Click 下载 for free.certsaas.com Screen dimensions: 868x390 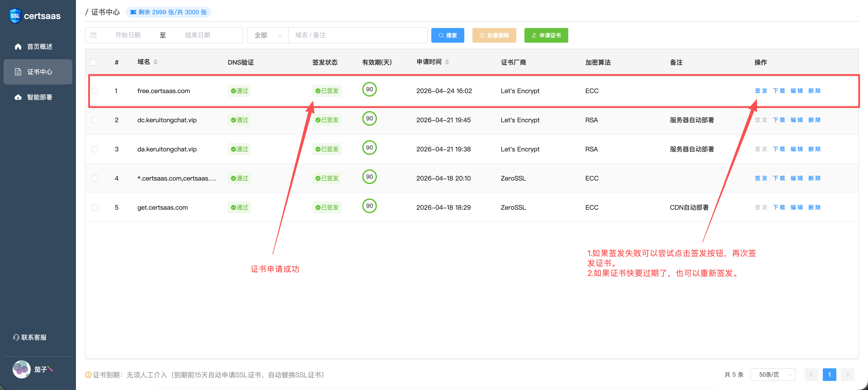pos(779,91)
